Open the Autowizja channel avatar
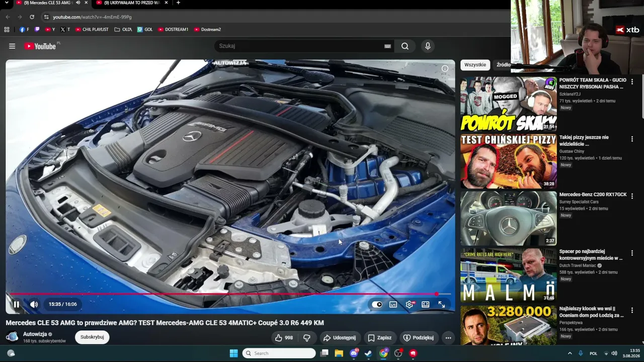Image resolution: width=644 pixels, height=362 pixels. (12, 337)
